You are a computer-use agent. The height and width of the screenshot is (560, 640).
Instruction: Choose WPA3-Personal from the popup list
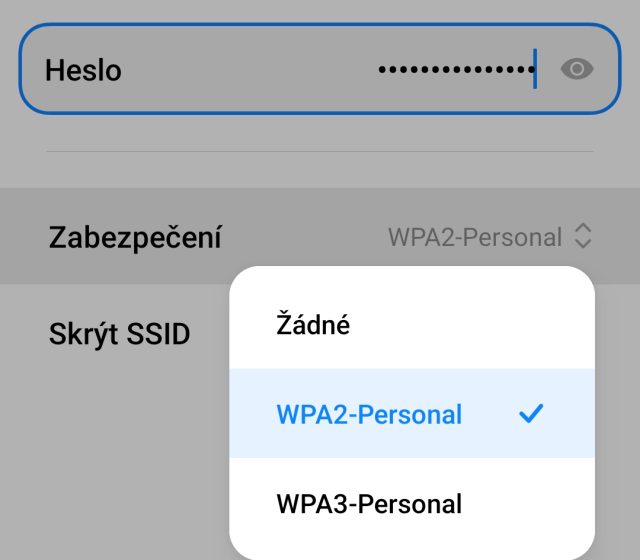369,503
